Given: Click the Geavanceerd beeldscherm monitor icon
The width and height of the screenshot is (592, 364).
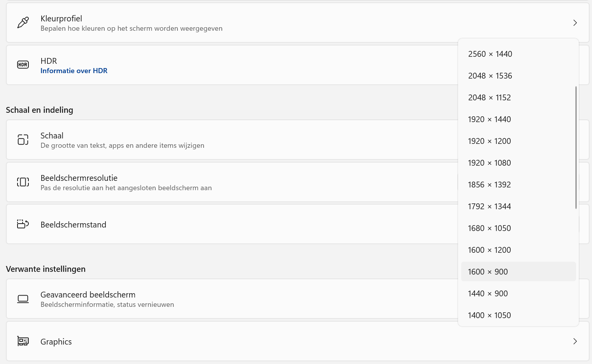Looking at the screenshot, I should point(23,299).
